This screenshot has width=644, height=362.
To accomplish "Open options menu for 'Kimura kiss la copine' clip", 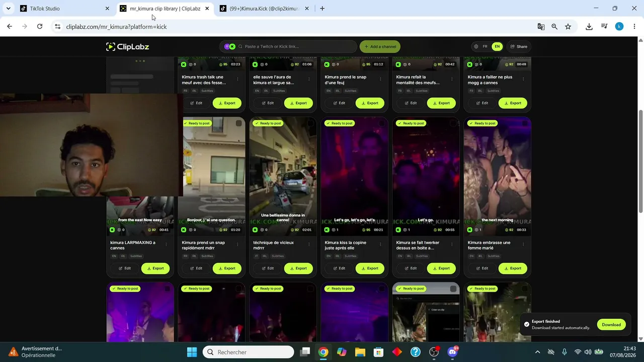I will (x=380, y=244).
